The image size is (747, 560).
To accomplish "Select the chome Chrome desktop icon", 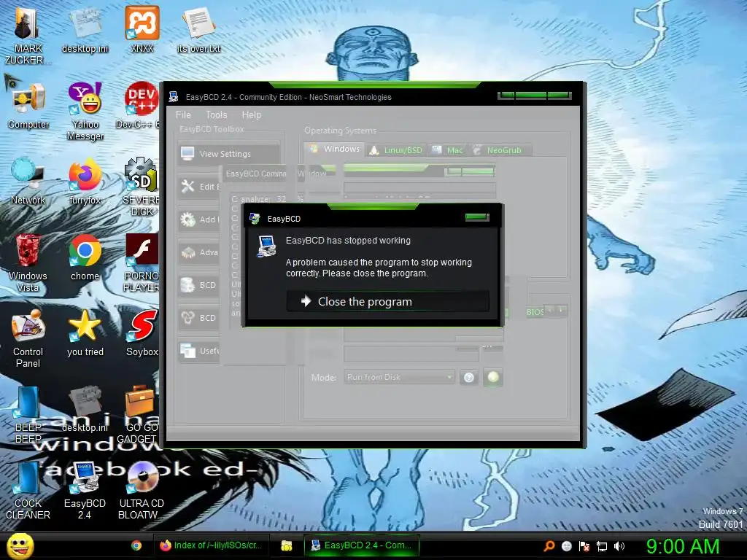I will [x=85, y=257].
